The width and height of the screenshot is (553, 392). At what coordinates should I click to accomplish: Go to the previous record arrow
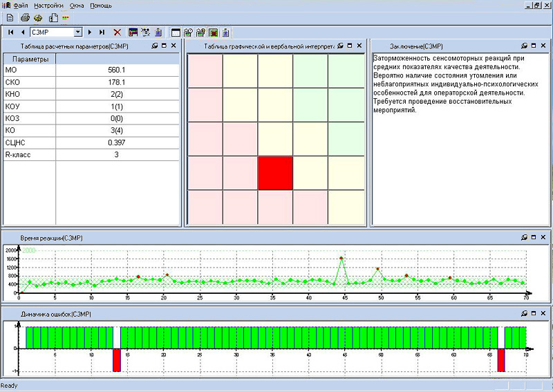(x=23, y=32)
